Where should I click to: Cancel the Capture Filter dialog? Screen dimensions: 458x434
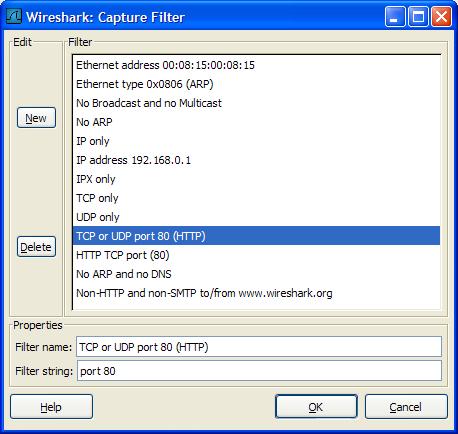(406, 407)
